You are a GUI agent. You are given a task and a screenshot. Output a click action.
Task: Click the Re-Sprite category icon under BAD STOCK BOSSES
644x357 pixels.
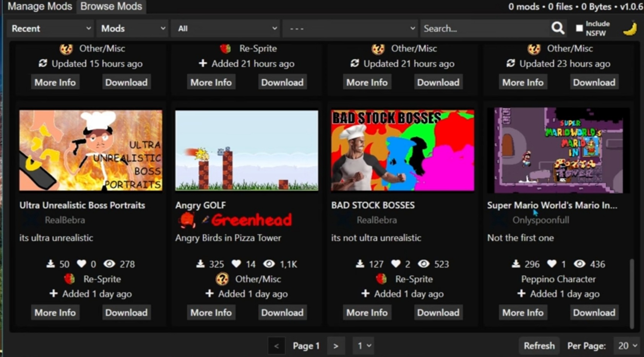point(381,279)
